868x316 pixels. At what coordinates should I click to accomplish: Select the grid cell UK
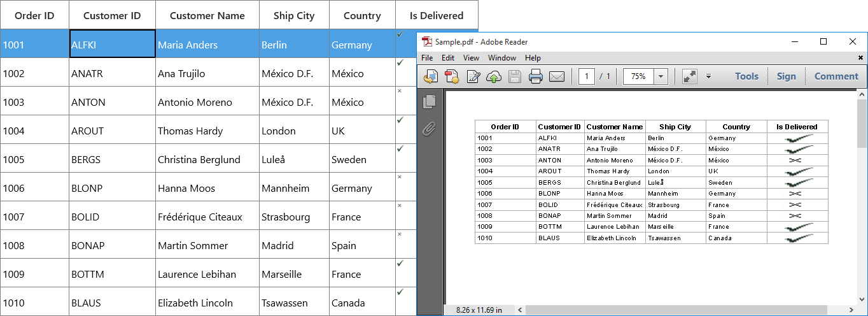(362, 130)
